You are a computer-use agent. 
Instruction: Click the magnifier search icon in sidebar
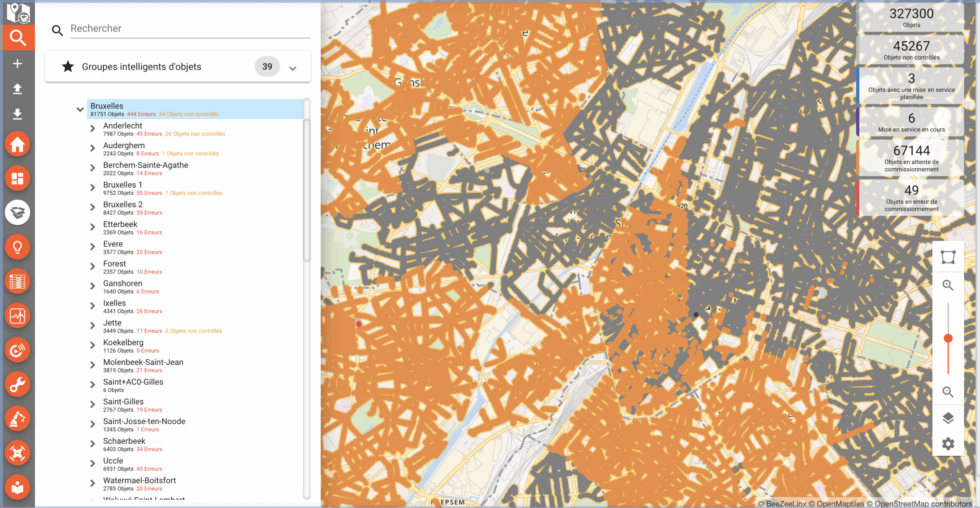click(17, 38)
